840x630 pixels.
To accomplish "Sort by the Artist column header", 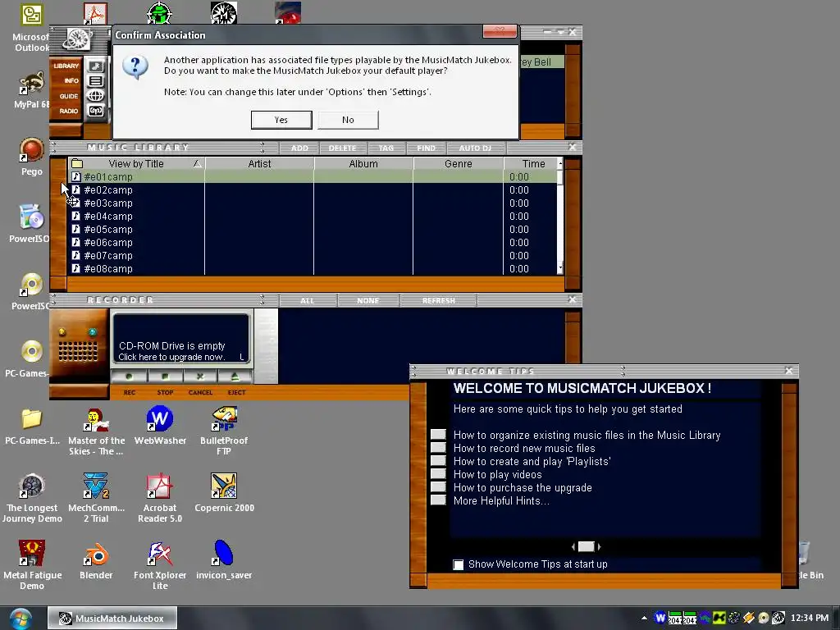I will pyautogui.click(x=259, y=163).
